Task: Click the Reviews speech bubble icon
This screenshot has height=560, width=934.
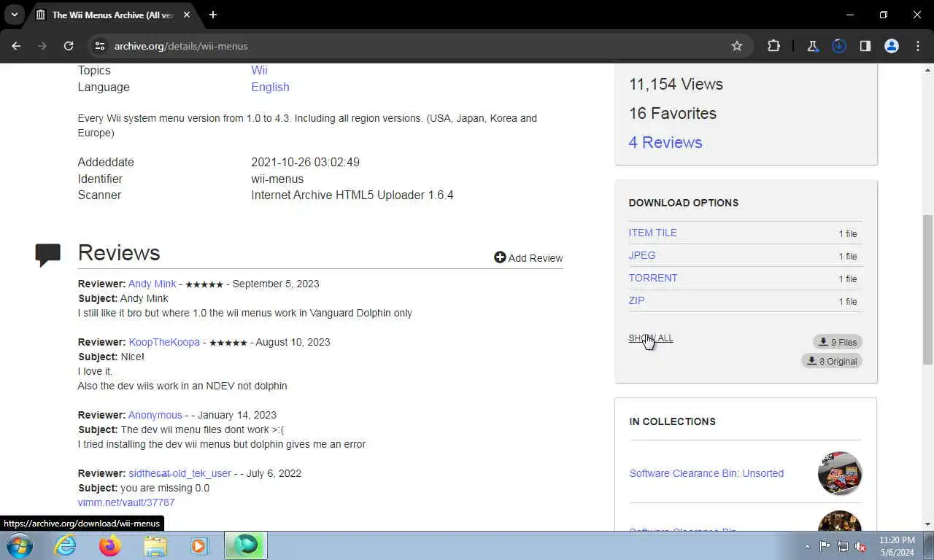Action: pyautogui.click(x=48, y=254)
